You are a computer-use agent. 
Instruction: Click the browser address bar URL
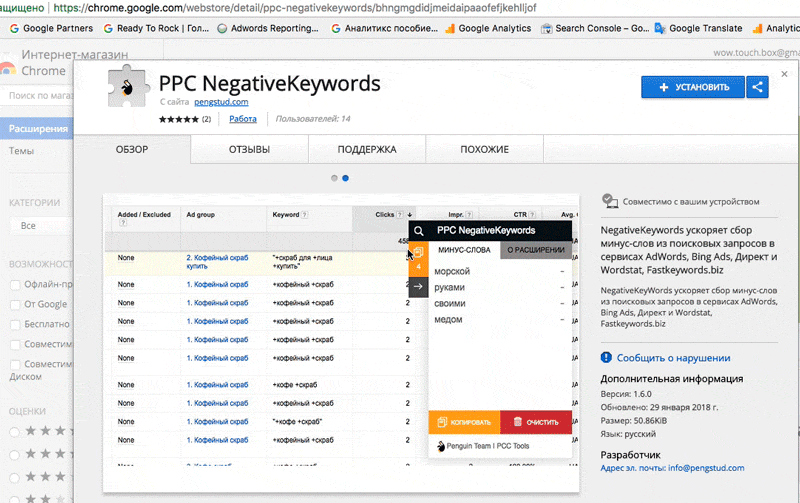tap(295, 8)
